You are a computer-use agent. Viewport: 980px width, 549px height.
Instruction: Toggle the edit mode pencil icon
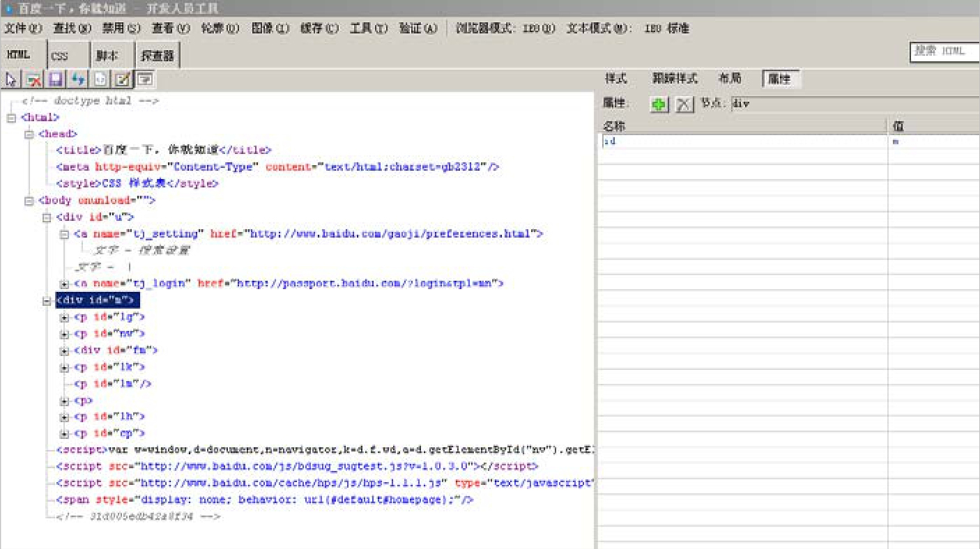(122, 79)
